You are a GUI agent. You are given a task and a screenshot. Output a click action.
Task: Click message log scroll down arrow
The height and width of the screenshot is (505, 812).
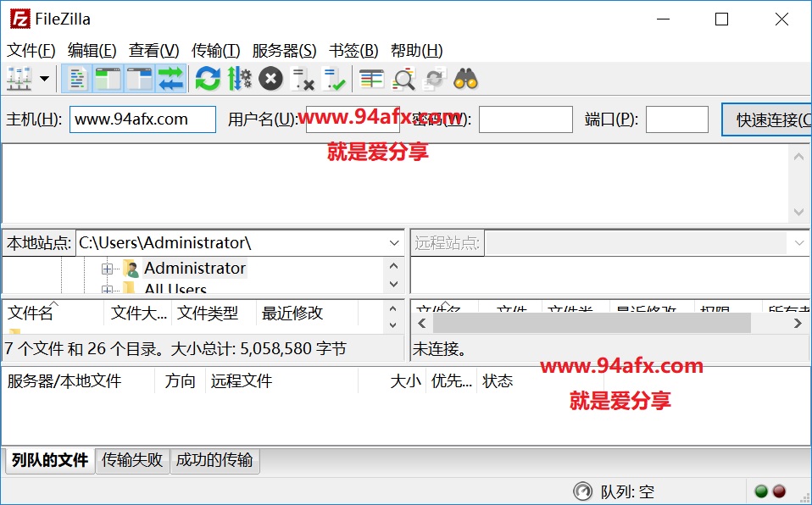pos(798,212)
